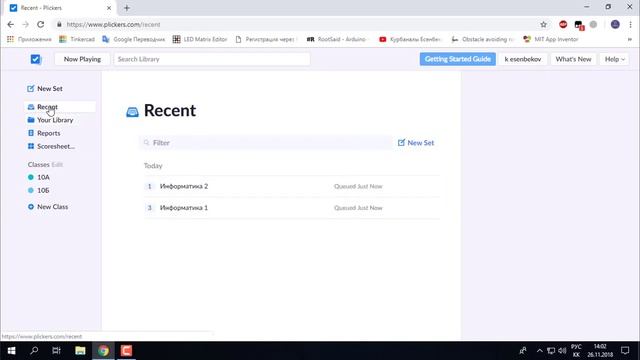640x360 pixels.
Task: Click the number badge of Информатика 1
Action: pos(149,208)
